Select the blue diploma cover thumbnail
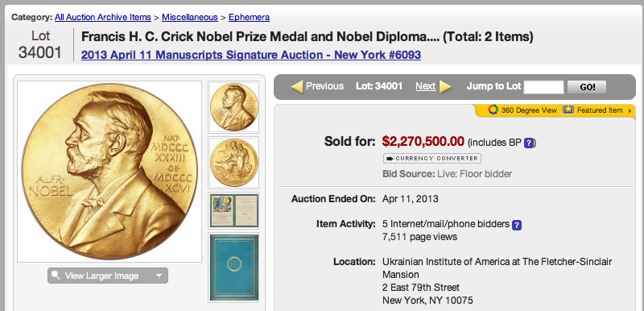This screenshot has height=311, width=644. click(x=233, y=267)
